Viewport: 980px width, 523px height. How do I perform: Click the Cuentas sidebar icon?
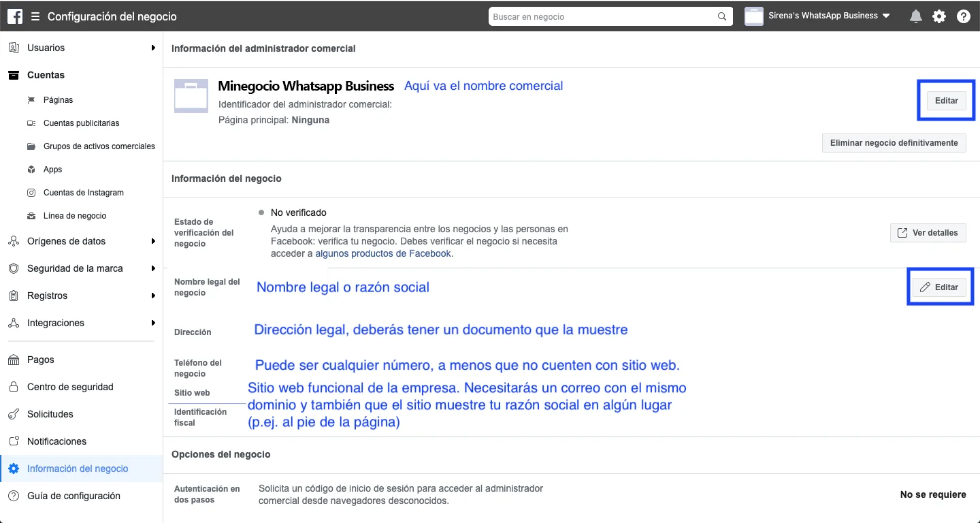tap(14, 75)
